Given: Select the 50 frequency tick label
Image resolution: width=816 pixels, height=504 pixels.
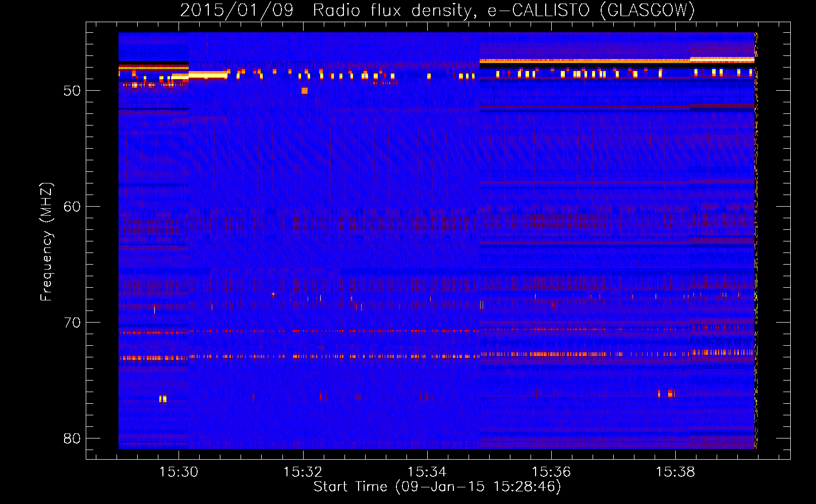Looking at the screenshot, I should pos(72,91).
